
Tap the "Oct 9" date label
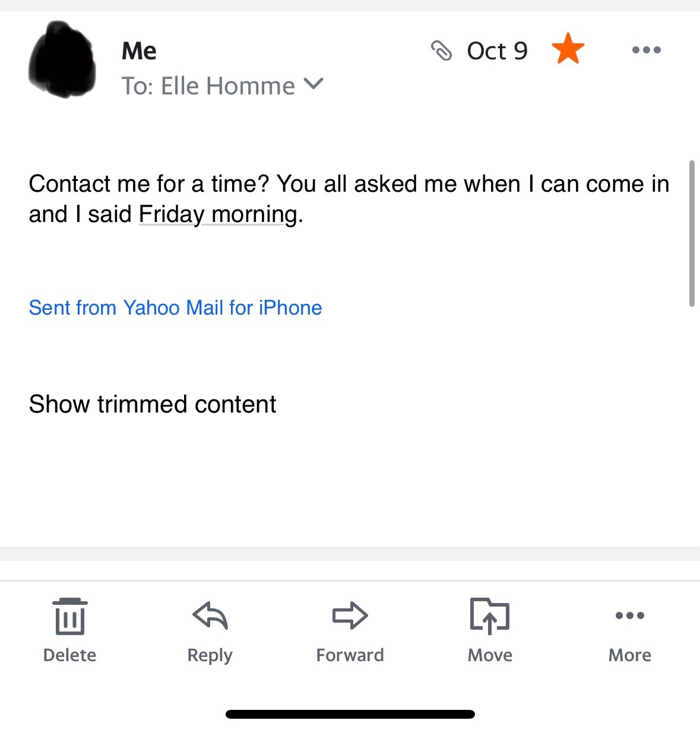(497, 51)
